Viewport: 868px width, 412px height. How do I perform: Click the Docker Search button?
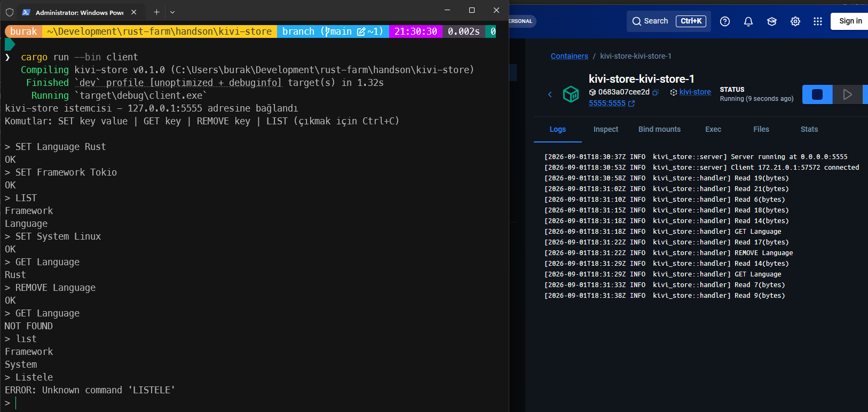[669, 21]
